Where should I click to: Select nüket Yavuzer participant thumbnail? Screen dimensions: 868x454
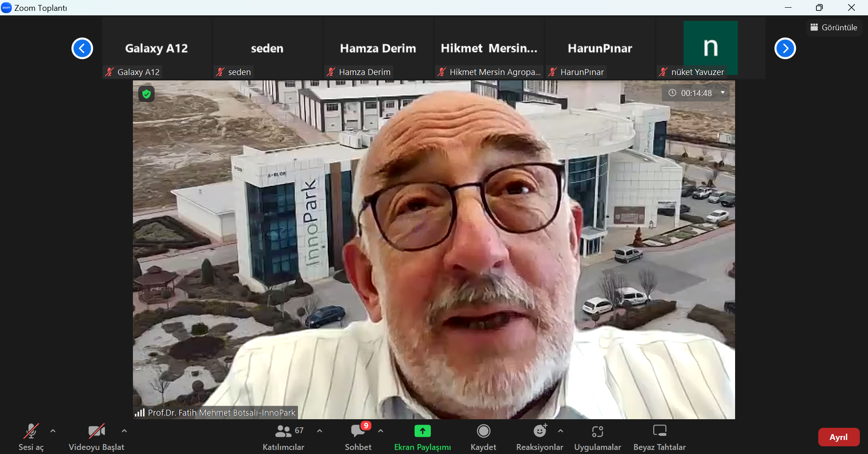[x=710, y=48]
